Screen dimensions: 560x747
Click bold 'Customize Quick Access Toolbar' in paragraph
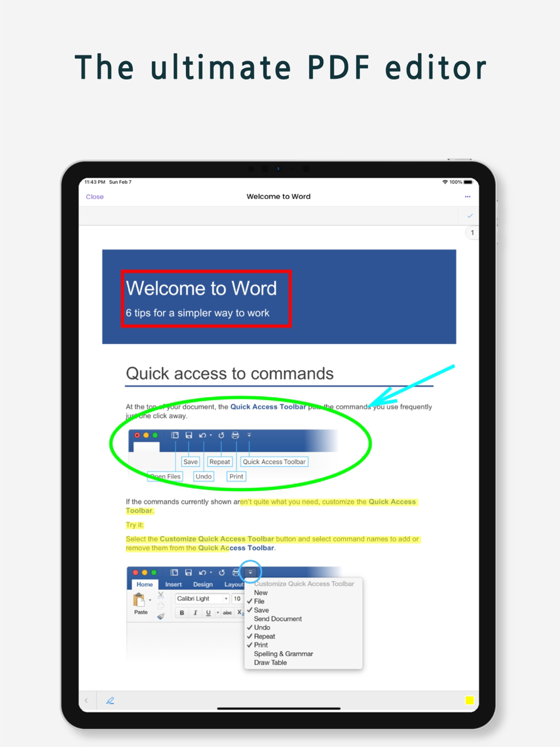click(x=217, y=539)
